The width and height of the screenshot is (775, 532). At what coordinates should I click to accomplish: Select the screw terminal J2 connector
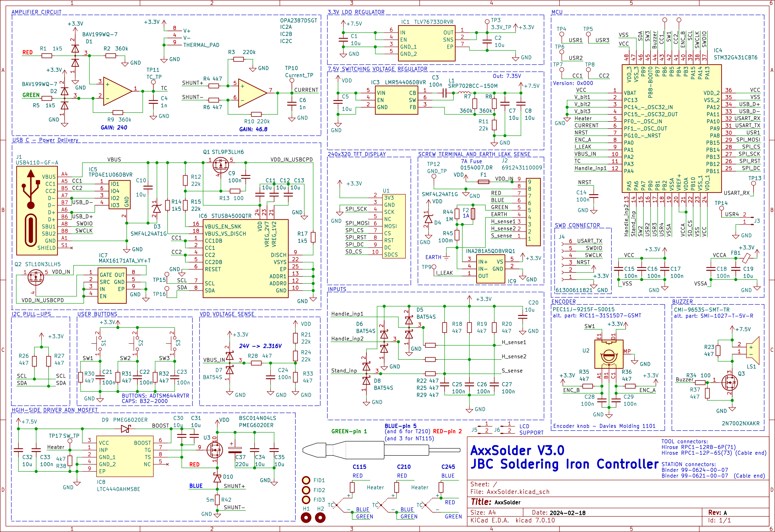[533, 212]
